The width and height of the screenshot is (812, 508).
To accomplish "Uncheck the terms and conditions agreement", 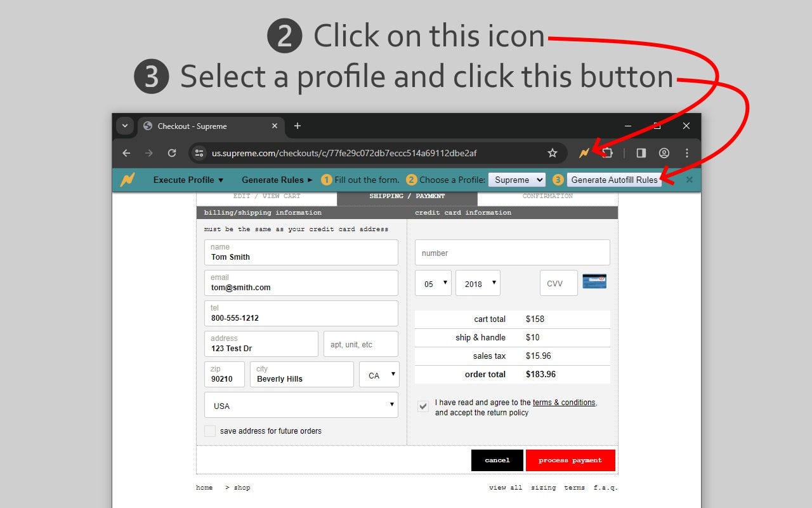I will tap(423, 406).
